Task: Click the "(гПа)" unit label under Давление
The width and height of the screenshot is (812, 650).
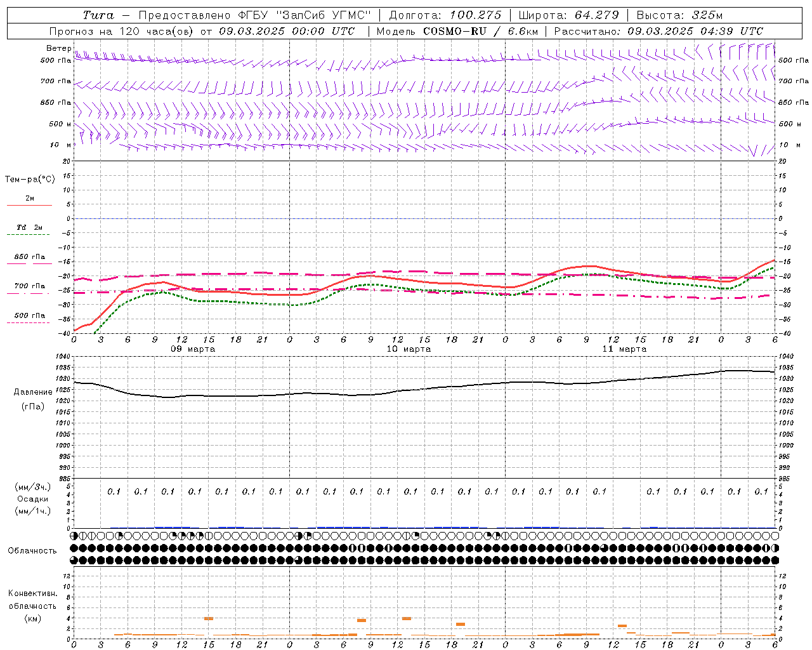Action: (32, 407)
